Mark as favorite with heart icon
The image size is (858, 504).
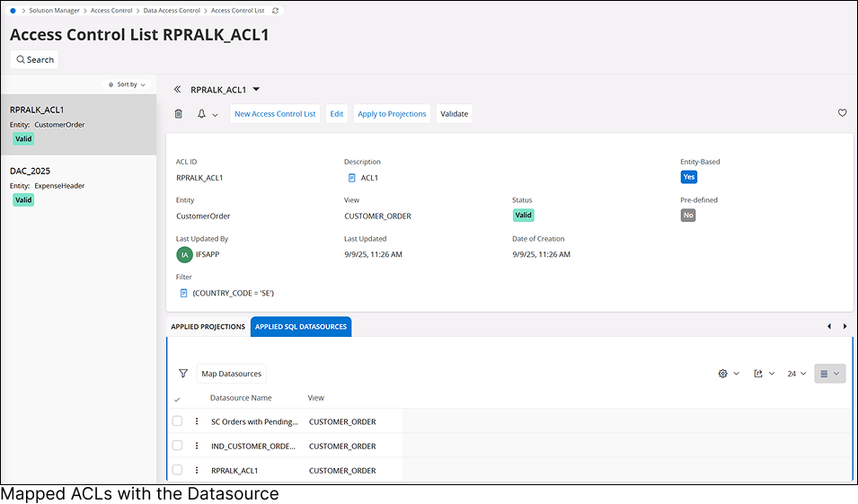point(842,113)
